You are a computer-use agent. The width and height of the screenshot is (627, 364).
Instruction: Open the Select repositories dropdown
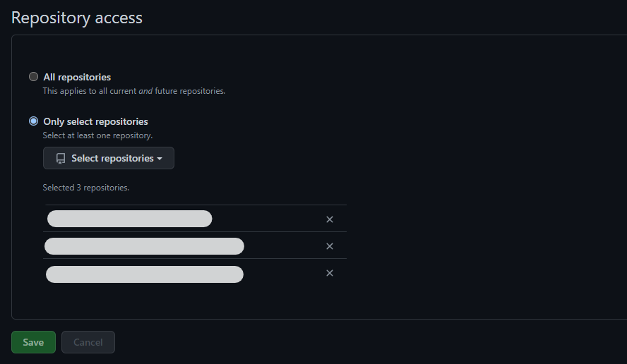(x=109, y=158)
